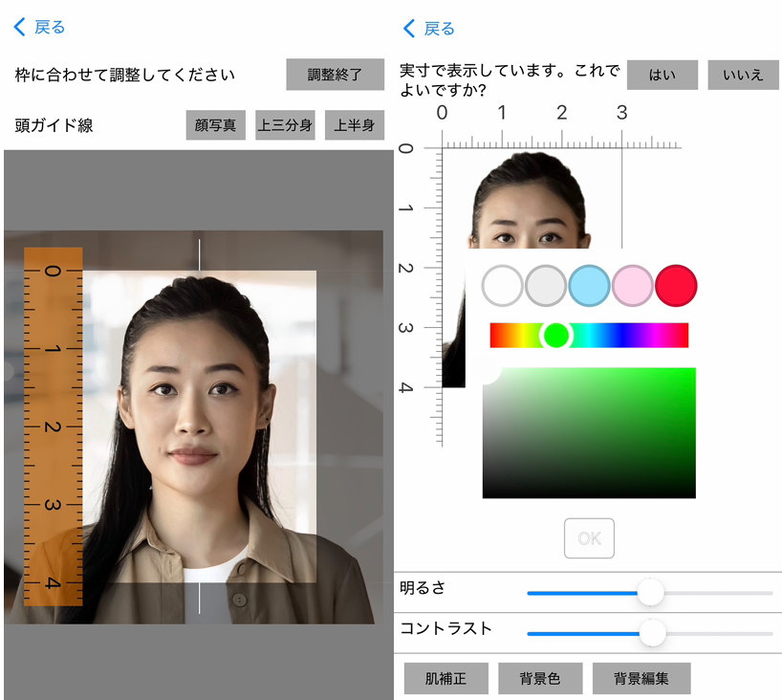Select the pink background swatch
Viewport: 782px width, 700px height.
pyautogui.click(x=632, y=285)
